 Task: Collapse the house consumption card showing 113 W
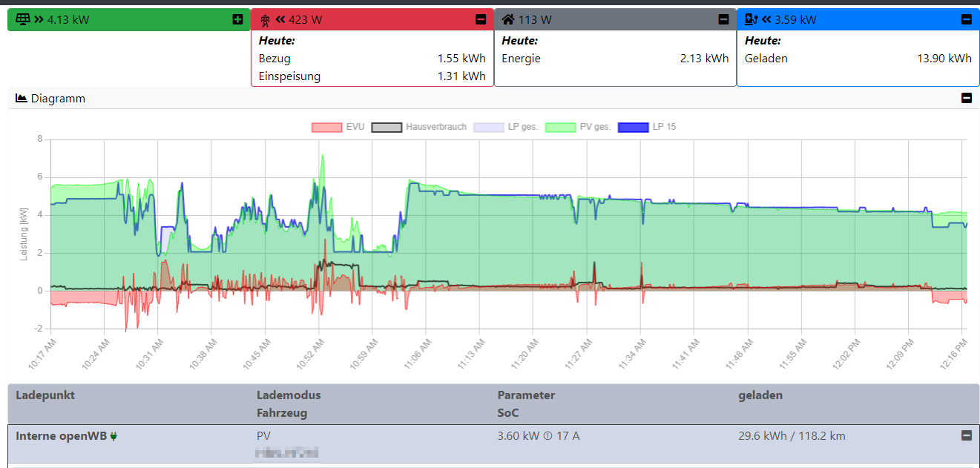pyautogui.click(x=723, y=19)
